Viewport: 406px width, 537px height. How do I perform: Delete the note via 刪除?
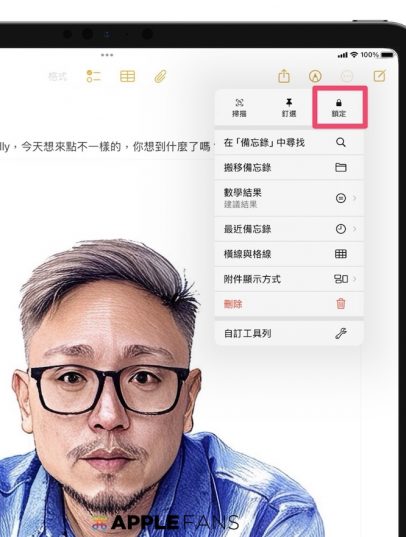tap(288, 304)
